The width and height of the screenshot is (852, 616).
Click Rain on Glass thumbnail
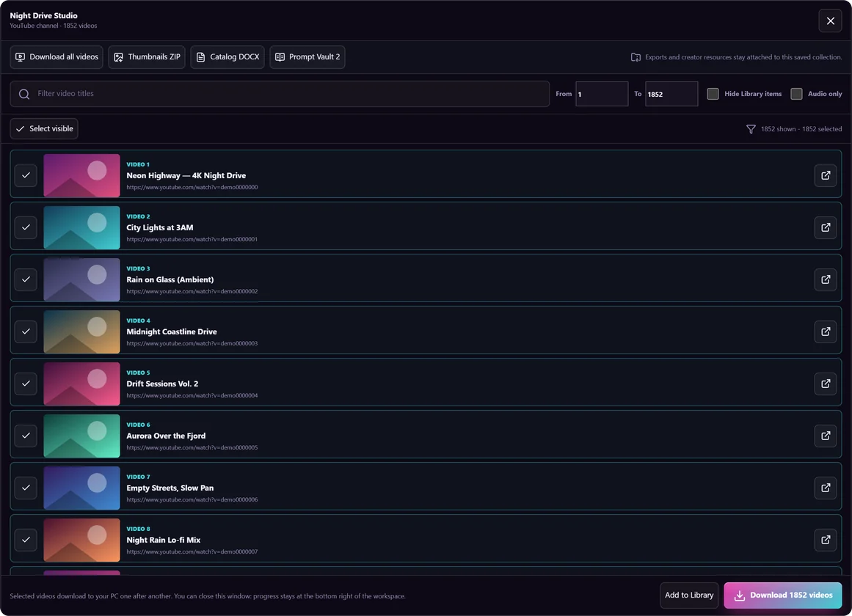click(81, 279)
